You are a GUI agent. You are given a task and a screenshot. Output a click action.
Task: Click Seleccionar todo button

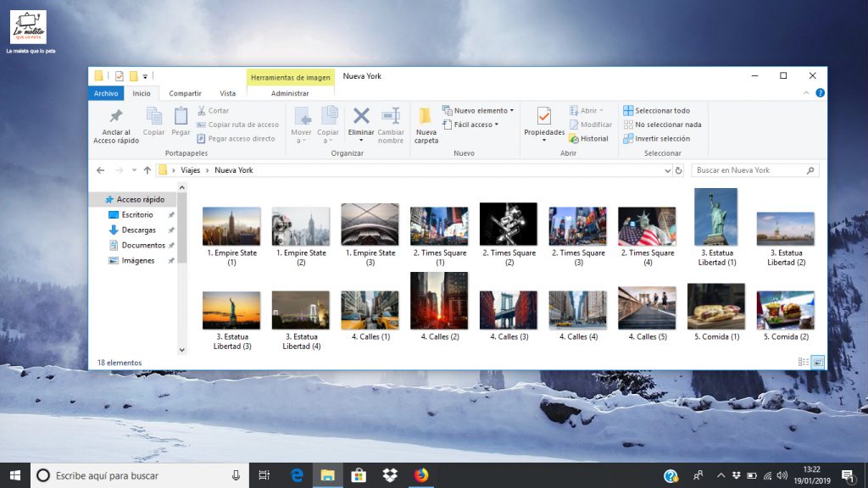click(657, 111)
